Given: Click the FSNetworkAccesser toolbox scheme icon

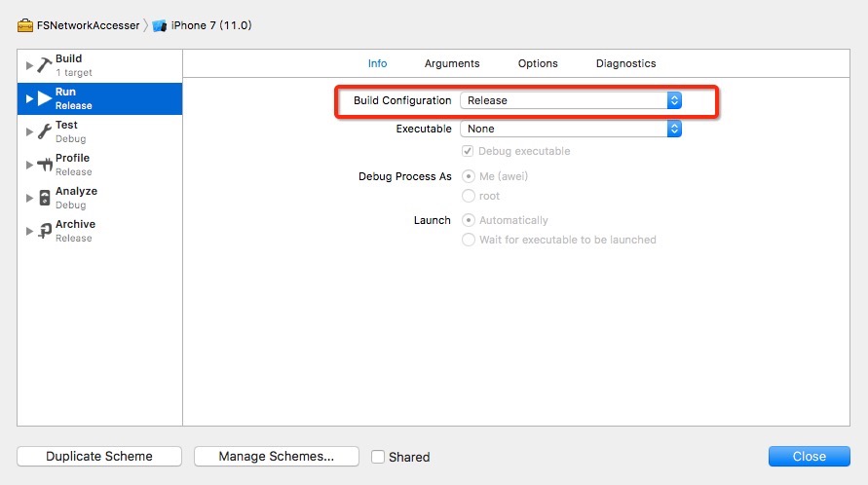Looking at the screenshot, I should 25,25.
